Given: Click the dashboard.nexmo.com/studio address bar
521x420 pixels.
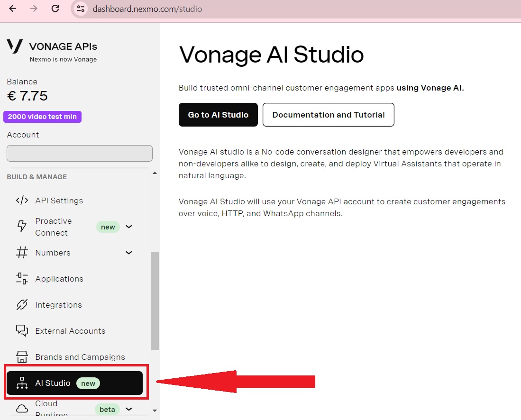Looking at the screenshot, I should (147, 9).
